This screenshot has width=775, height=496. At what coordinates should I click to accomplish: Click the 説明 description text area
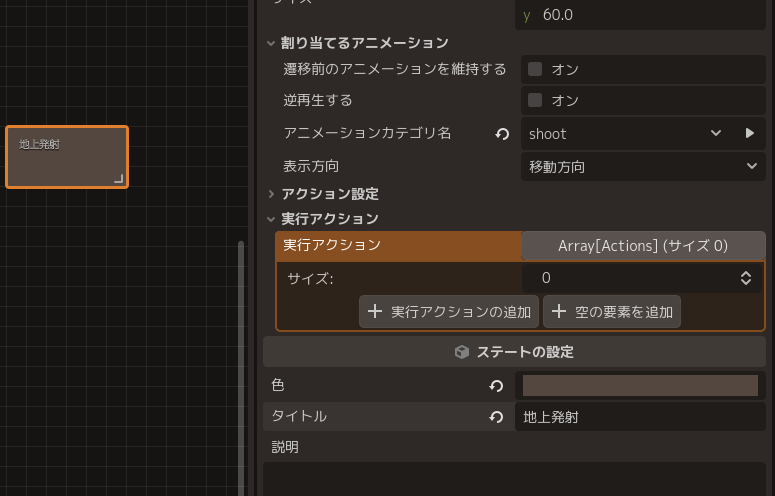point(514,479)
